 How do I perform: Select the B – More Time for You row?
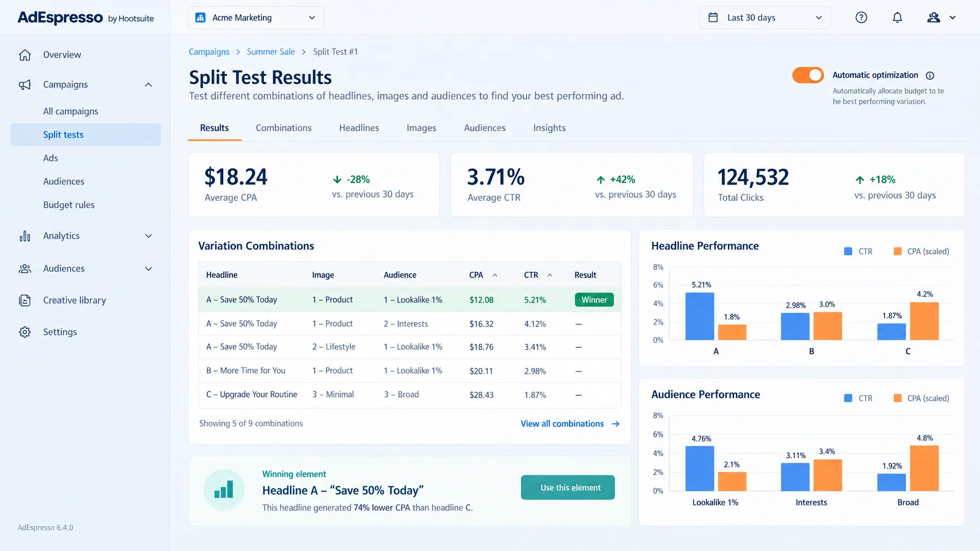click(x=409, y=371)
